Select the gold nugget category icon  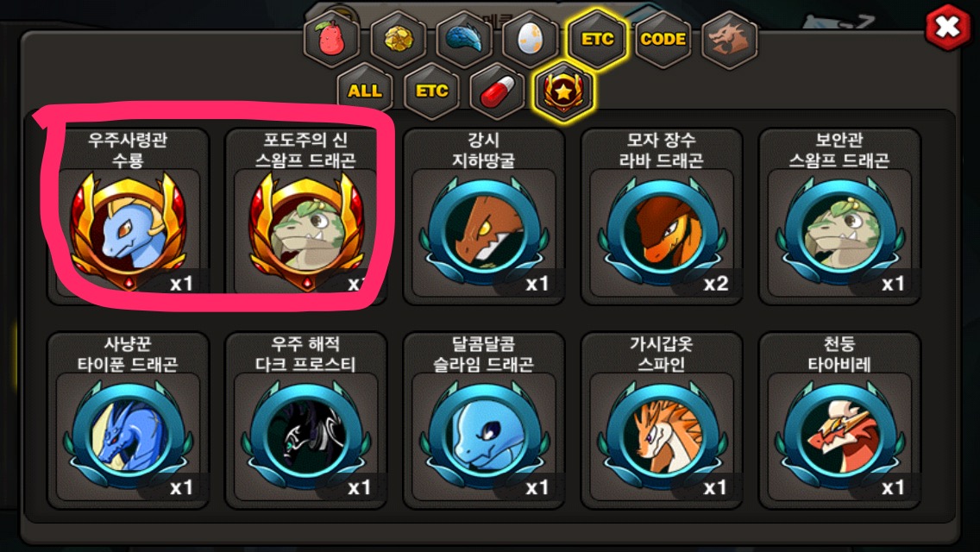pyautogui.click(x=399, y=39)
